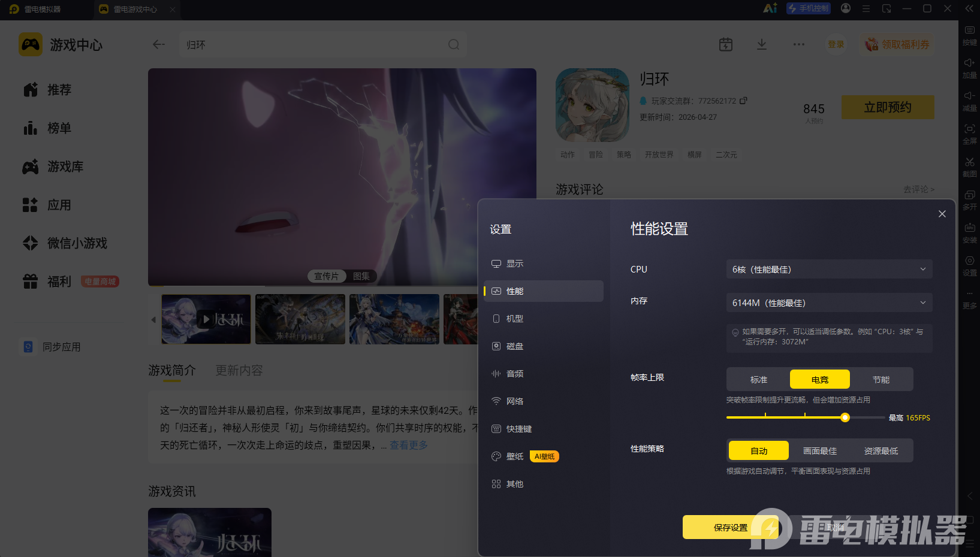Select 资源最低 performance strategy

click(x=881, y=451)
